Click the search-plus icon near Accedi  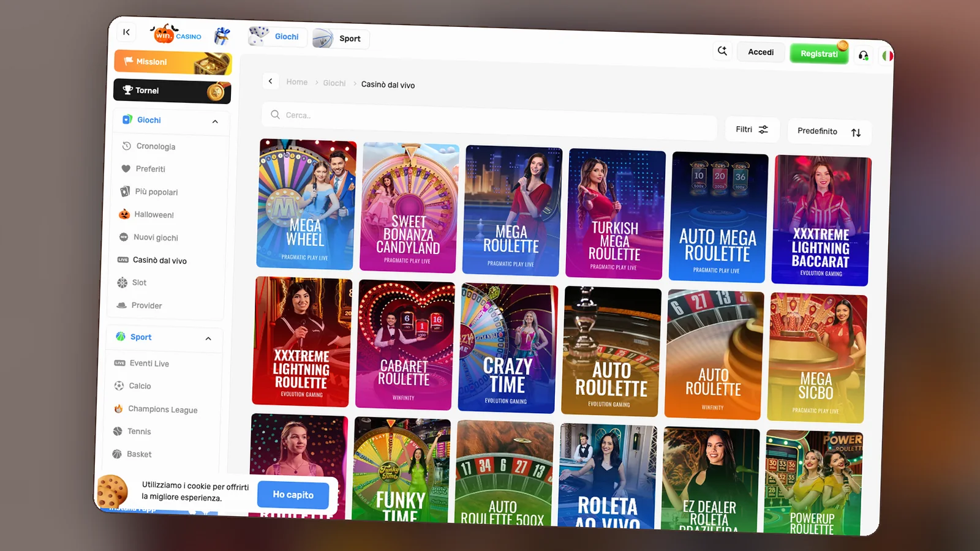723,51
